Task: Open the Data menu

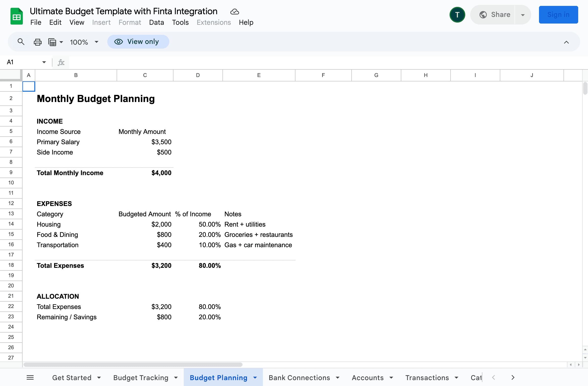Action: (156, 23)
